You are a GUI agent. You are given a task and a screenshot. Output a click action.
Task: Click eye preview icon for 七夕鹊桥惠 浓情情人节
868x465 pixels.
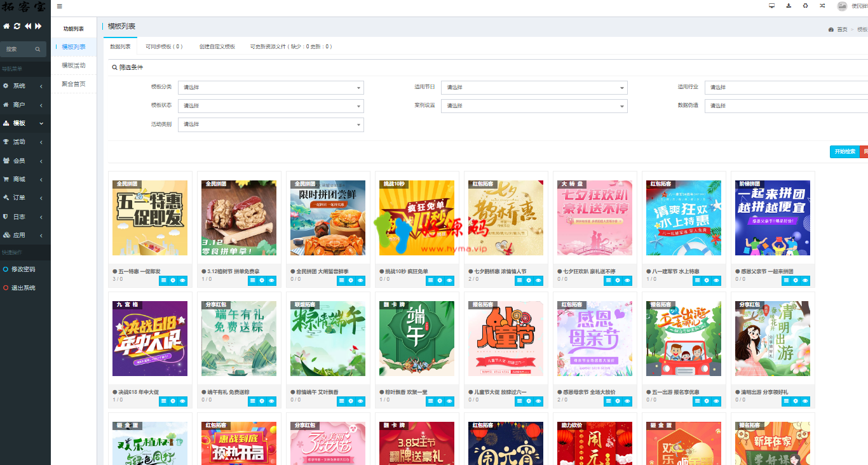(538, 280)
